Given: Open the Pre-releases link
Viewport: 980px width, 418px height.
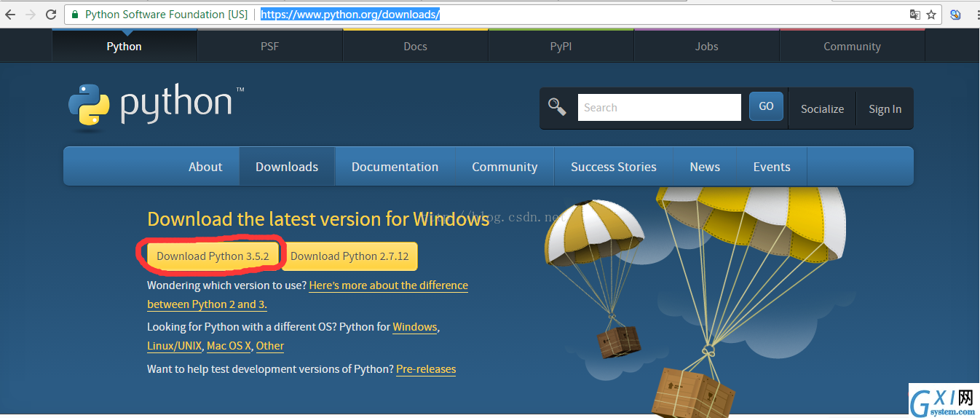Looking at the screenshot, I should [426, 369].
